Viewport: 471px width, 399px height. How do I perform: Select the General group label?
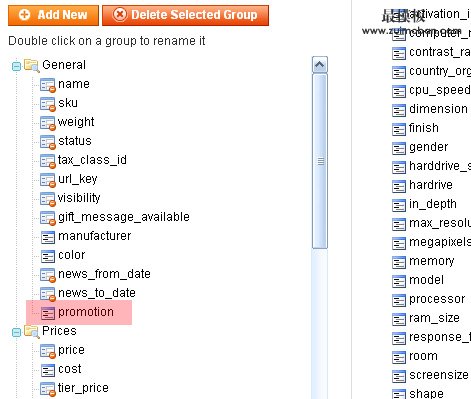click(64, 65)
